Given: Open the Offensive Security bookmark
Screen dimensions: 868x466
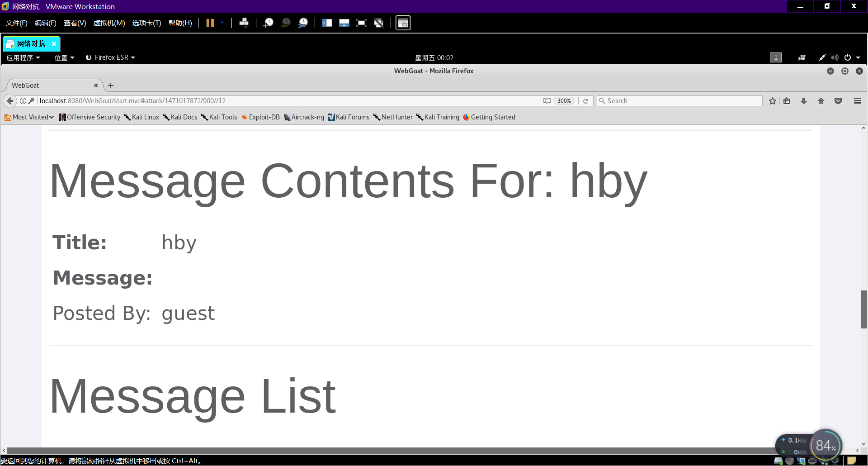Looking at the screenshot, I should [x=90, y=117].
